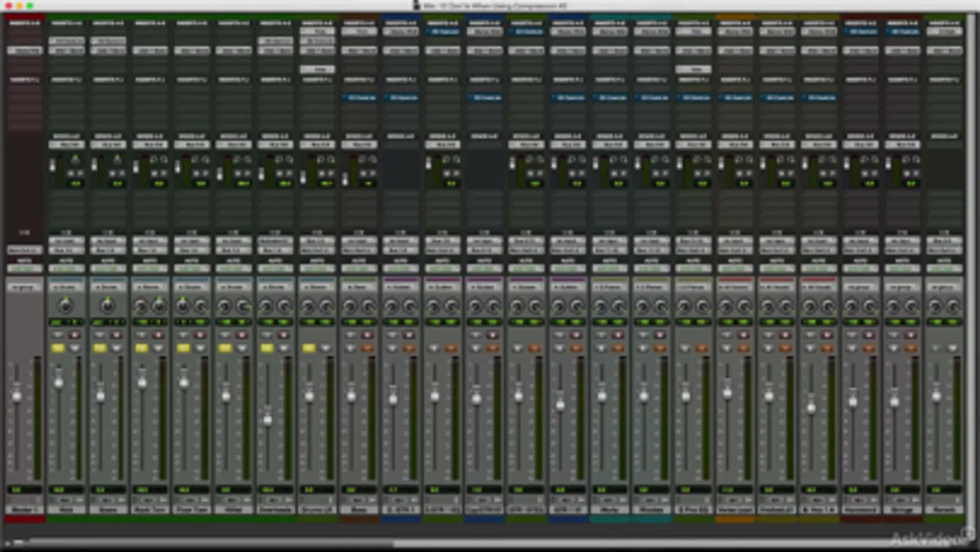980x552 pixels.
Task: Mute the 6th channel strip
Action: (241, 348)
